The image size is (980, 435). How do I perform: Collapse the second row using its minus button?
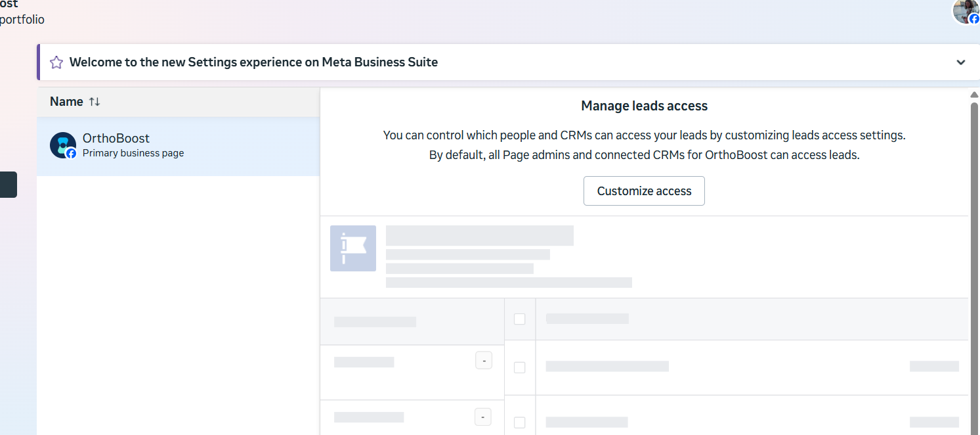point(483,417)
